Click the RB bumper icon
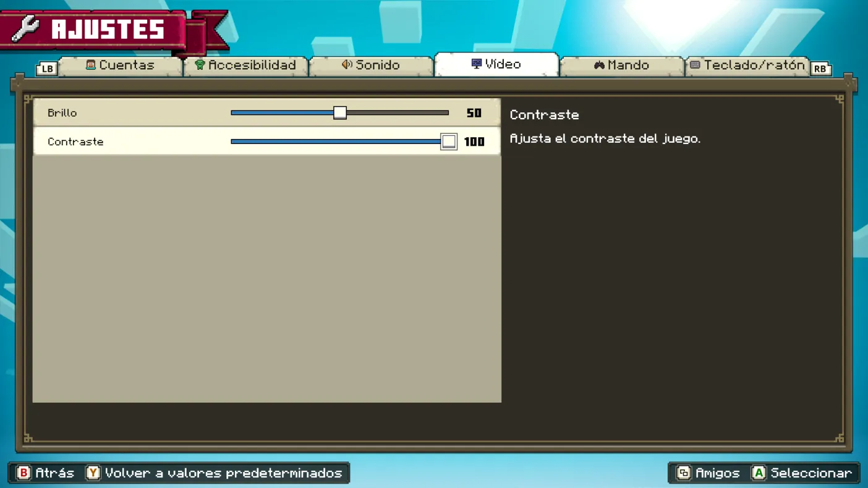 pyautogui.click(x=820, y=69)
